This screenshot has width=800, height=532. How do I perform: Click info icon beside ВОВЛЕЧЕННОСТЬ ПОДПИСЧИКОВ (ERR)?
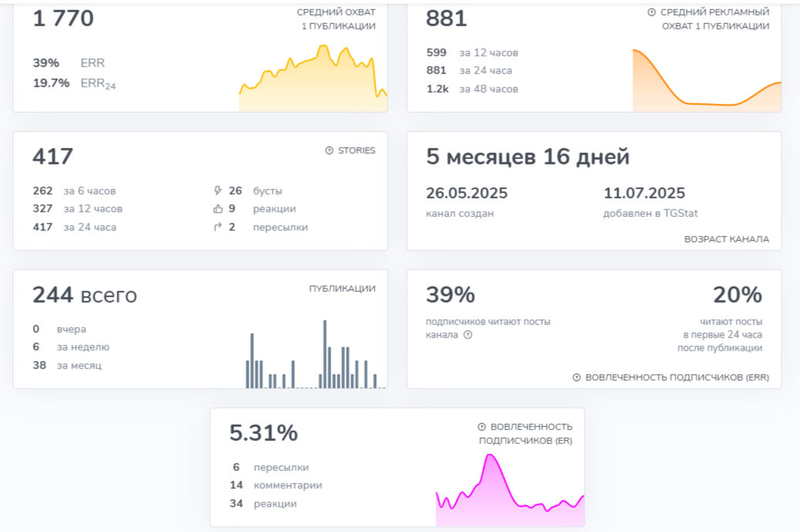tap(577, 378)
